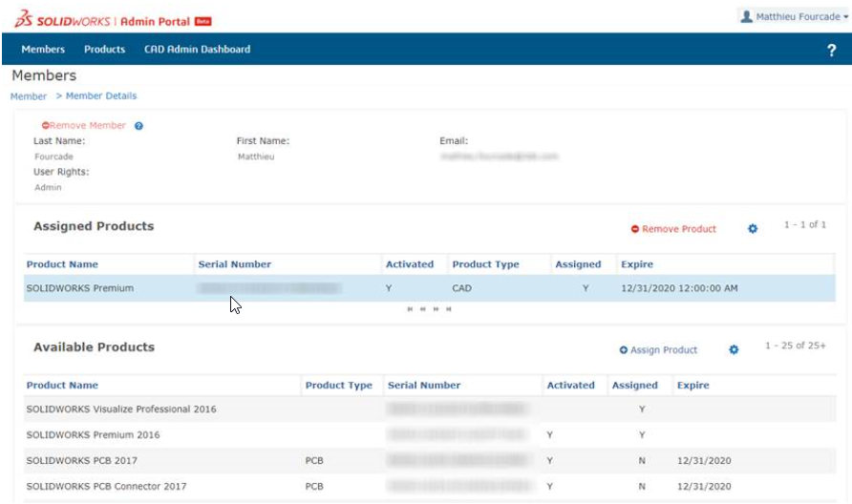Open the help question mark icon in navbar
Image resolution: width=852 pixels, height=504 pixels.
point(831,50)
